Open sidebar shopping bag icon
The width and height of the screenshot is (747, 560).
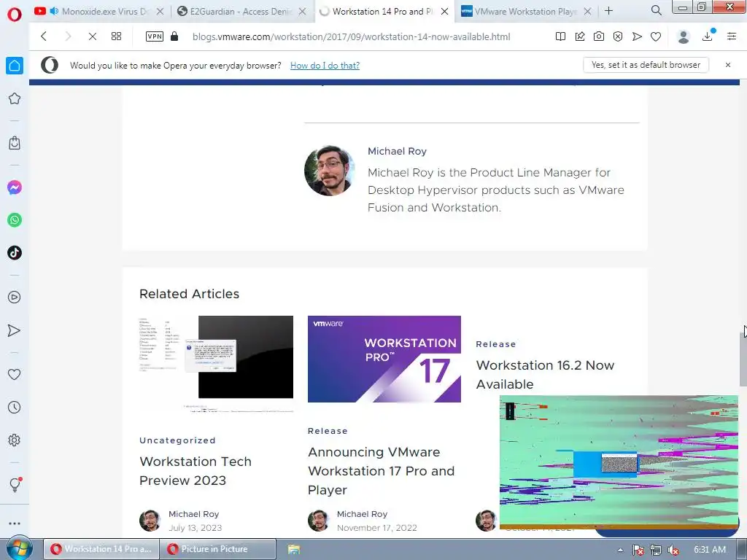coord(15,143)
